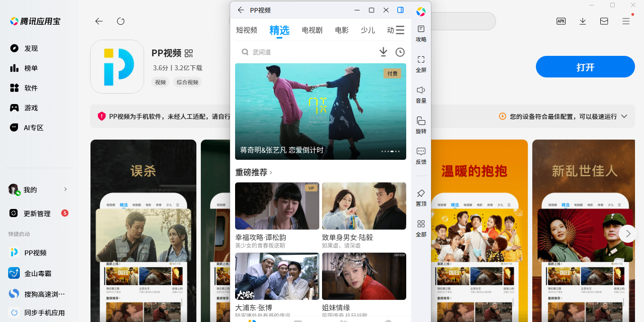Open watch history clock icon
Viewport: 644px width, 322px height.
pyautogui.click(x=400, y=52)
